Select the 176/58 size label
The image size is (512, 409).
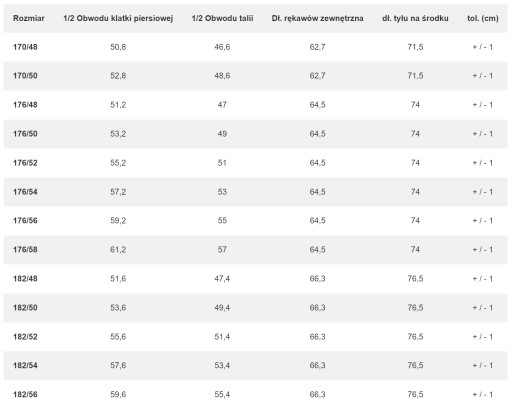(25, 250)
